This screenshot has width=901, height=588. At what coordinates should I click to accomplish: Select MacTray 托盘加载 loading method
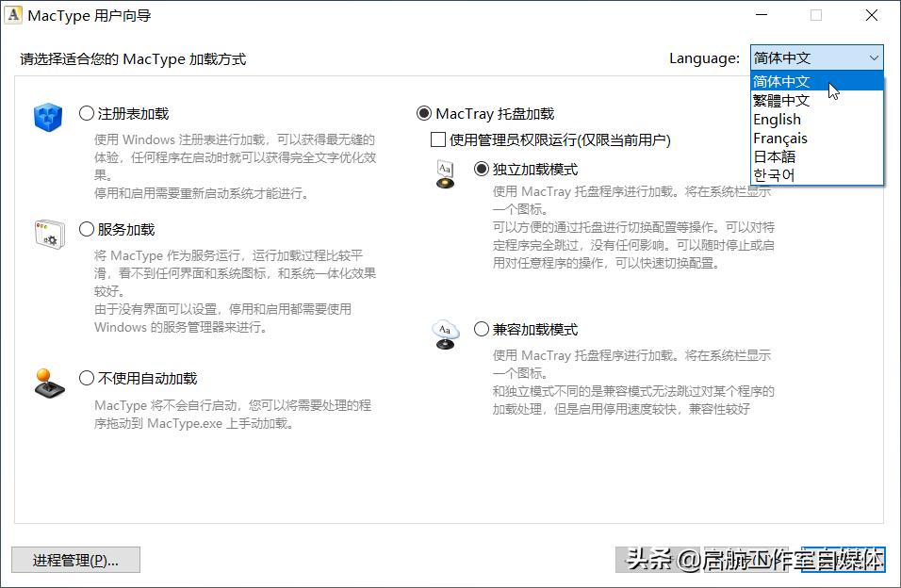coord(424,113)
